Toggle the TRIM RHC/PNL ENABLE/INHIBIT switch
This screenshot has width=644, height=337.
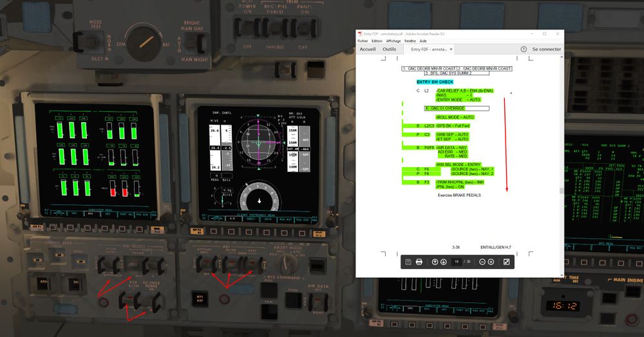tap(274, 28)
